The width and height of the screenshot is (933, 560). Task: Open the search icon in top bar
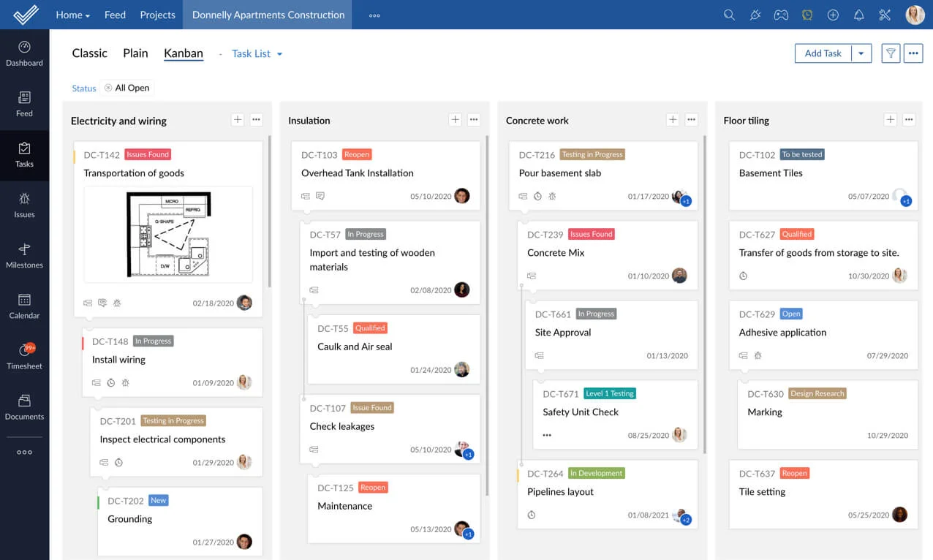click(x=729, y=15)
